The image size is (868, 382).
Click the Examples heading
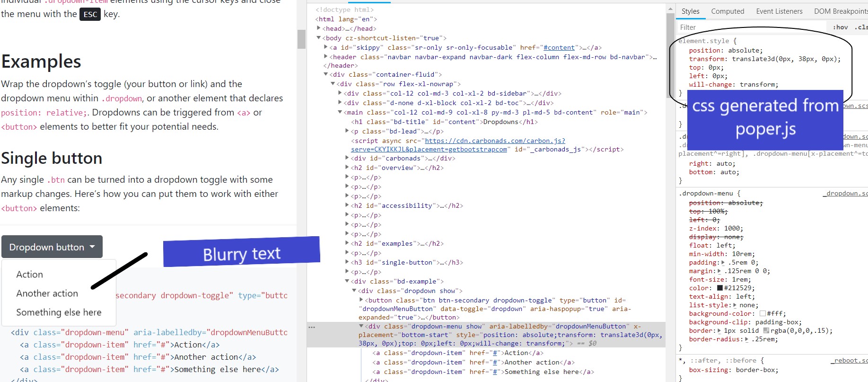pos(41,61)
